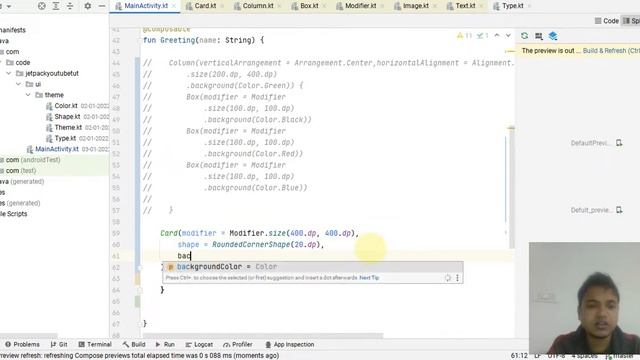The height and width of the screenshot is (360, 640).
Task: Click blue layers icon in preview toolbar
Action: coord(553,36)
